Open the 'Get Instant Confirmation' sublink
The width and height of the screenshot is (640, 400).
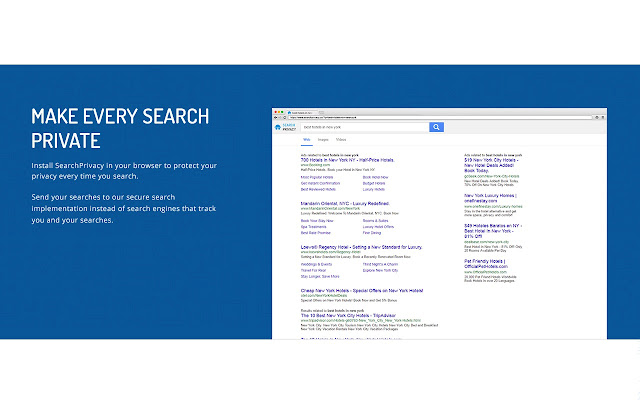click(x=320, y=184)
